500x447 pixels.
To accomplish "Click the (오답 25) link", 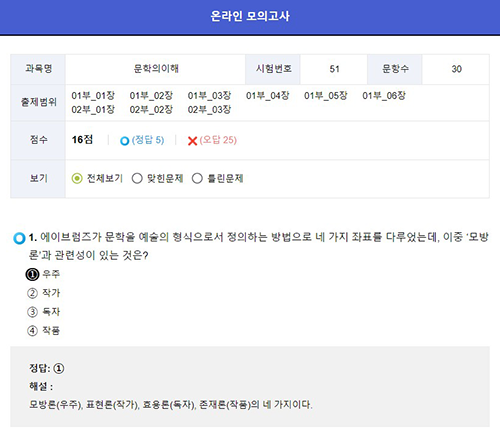I will (x=218, y=140).
